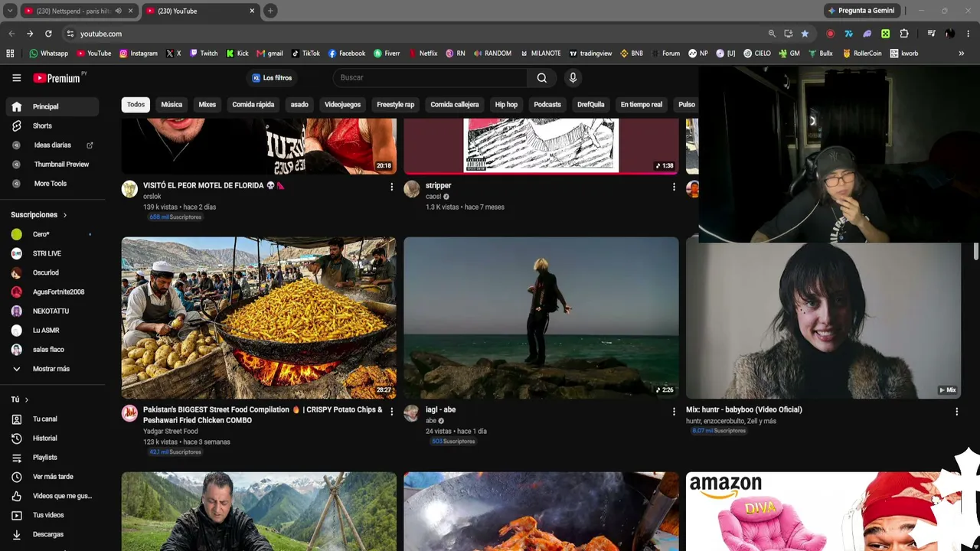Expand Mostrar más subscriptions
The width and height of the screenshot is (980, 551).
click(x=52, y=369)
